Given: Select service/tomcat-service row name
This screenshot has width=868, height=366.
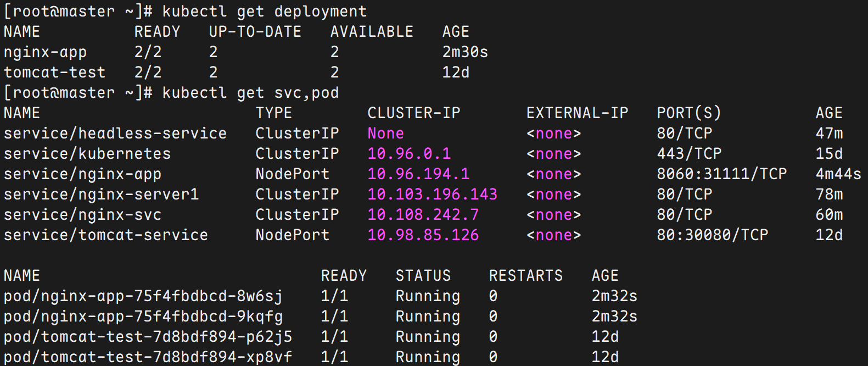Looking at the screenshot, I should pyautogui.click(x=106, y=235).
